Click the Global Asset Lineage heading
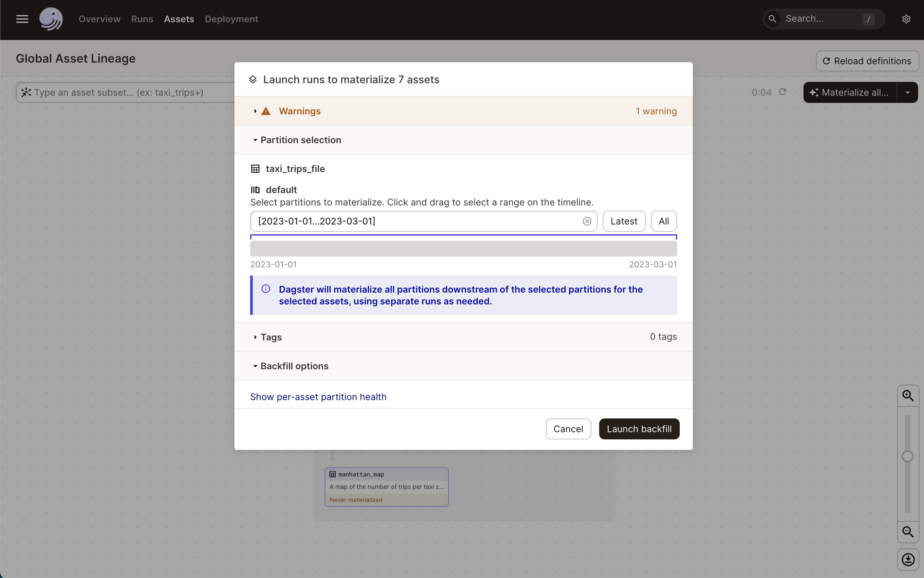Screen dimensions: 924x578 click(76, 58)
